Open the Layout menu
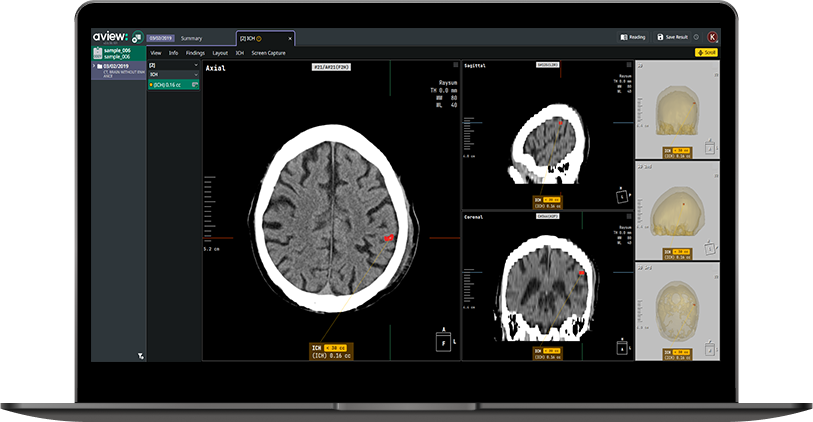Viewport: 813px width, 422px height. 220,52
